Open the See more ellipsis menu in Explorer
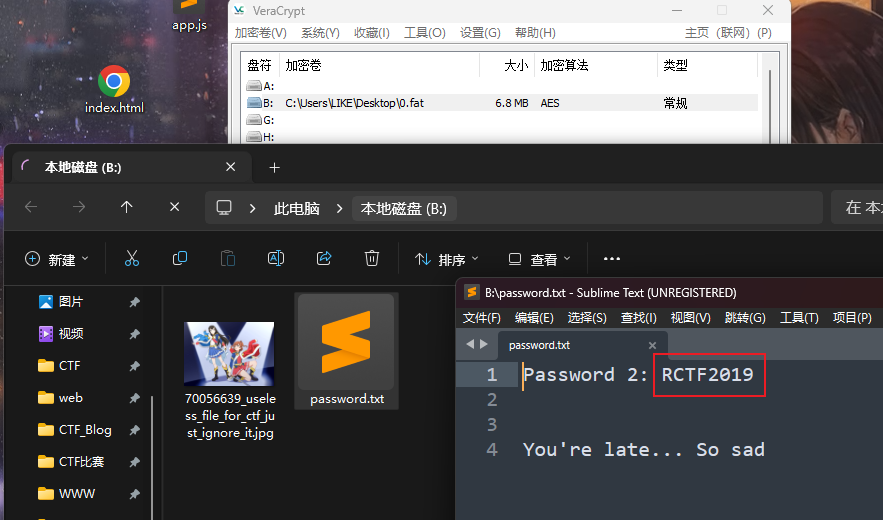The width and height of the screenshot is (883, 520). pyautogui.click(x=612, y=259)
